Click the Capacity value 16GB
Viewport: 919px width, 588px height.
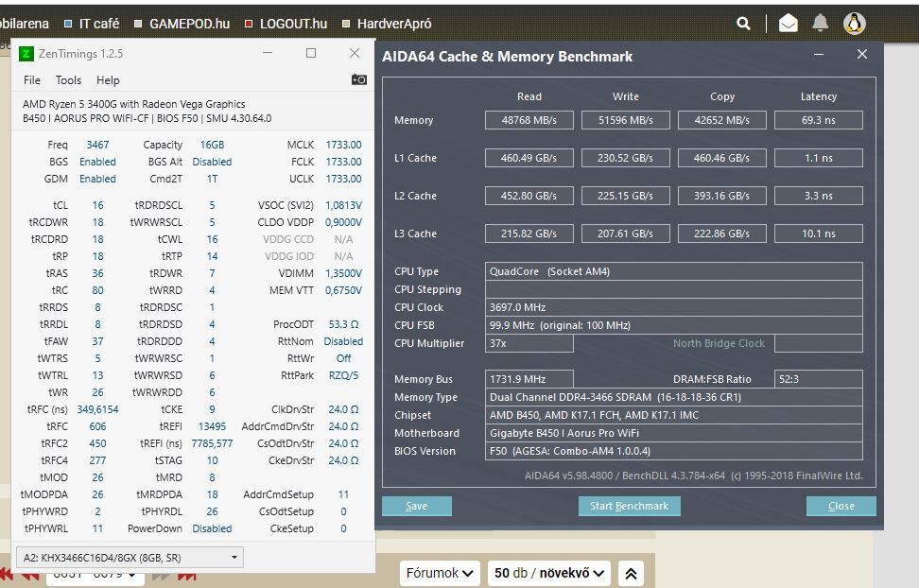[212, 145]
